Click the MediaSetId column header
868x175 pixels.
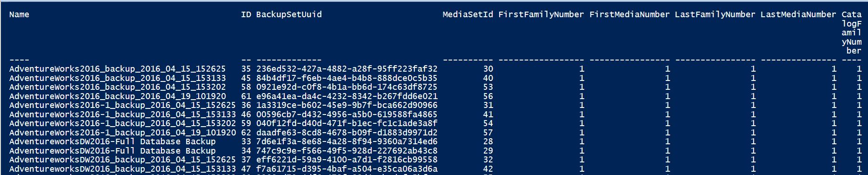pyautogui.click(x=468, y=14)
